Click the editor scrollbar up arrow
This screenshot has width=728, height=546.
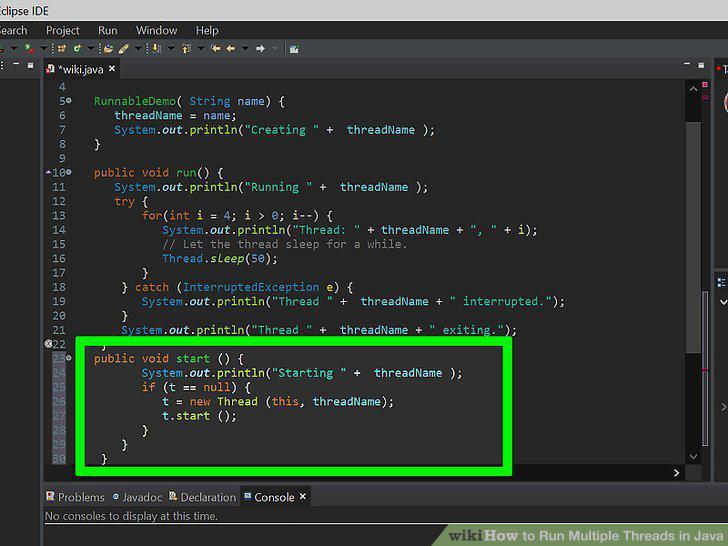pos(693,88)
